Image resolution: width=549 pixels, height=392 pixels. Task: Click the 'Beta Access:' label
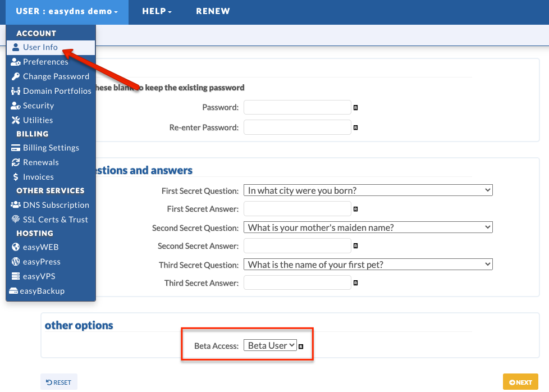(x=216, y=346)
